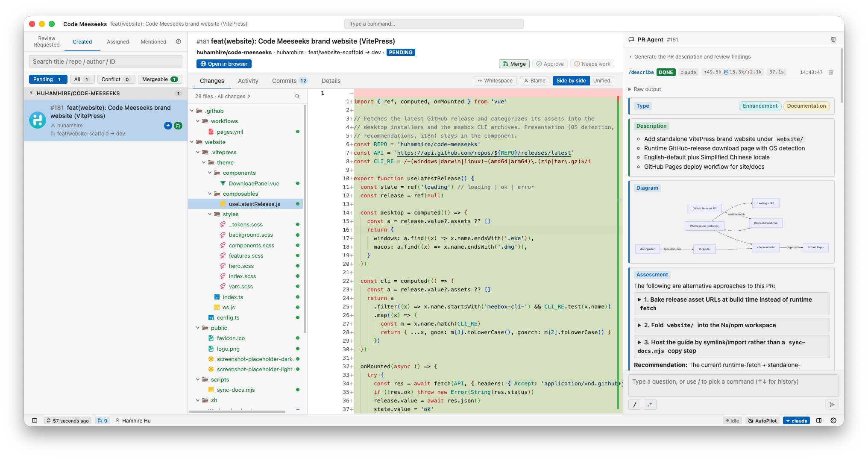Switch to Side by side diff
Image resolution: width=868 pixels, height=458 pixels.
(571, 80)
